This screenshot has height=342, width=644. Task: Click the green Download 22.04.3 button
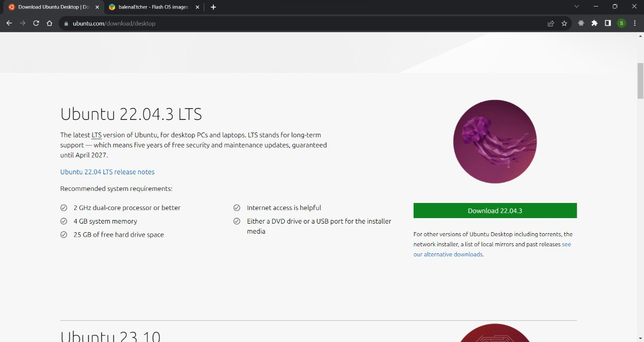point(495,211)
